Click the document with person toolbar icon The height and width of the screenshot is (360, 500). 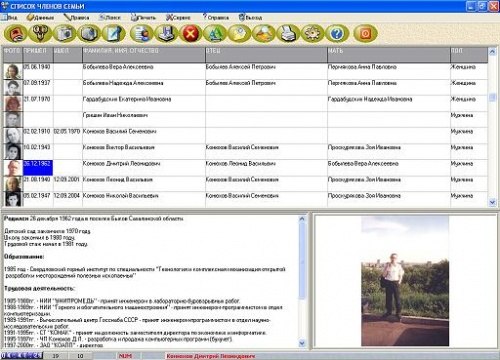142,34
